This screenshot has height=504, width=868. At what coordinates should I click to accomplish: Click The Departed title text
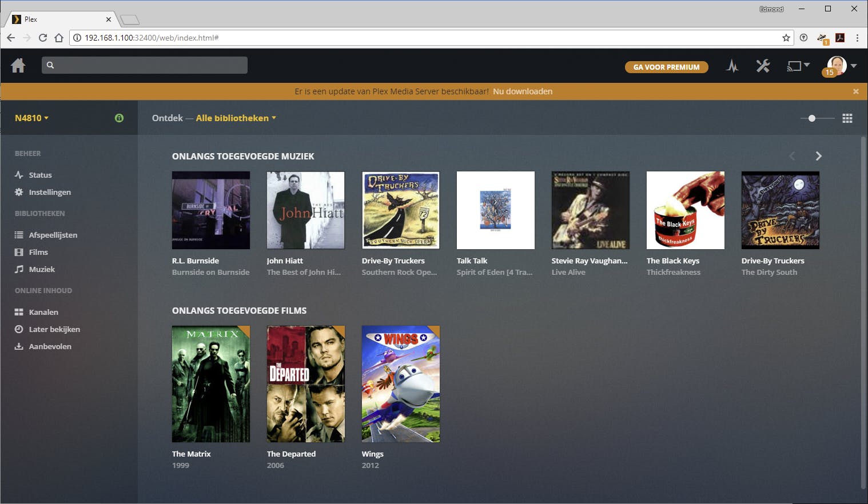(292, 454)
